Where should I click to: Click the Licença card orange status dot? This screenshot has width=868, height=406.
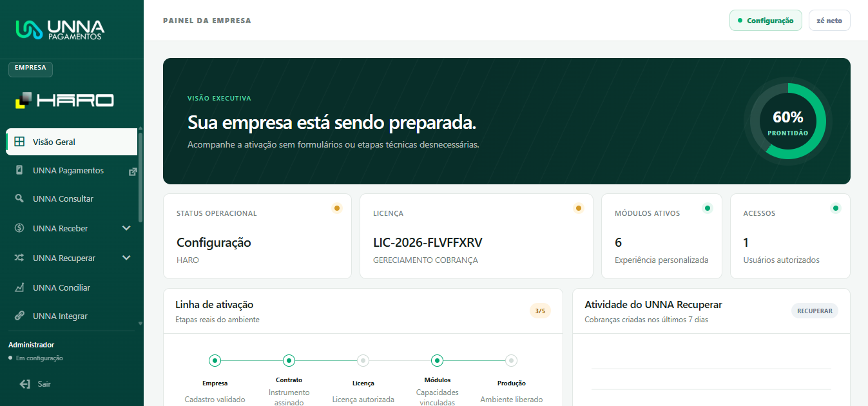[578, 208]
